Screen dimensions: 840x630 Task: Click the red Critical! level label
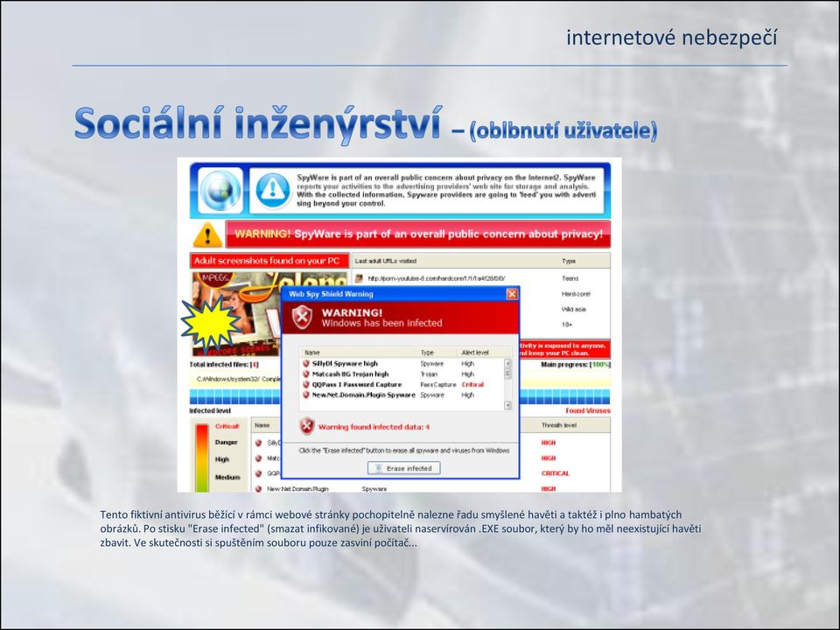227,426
